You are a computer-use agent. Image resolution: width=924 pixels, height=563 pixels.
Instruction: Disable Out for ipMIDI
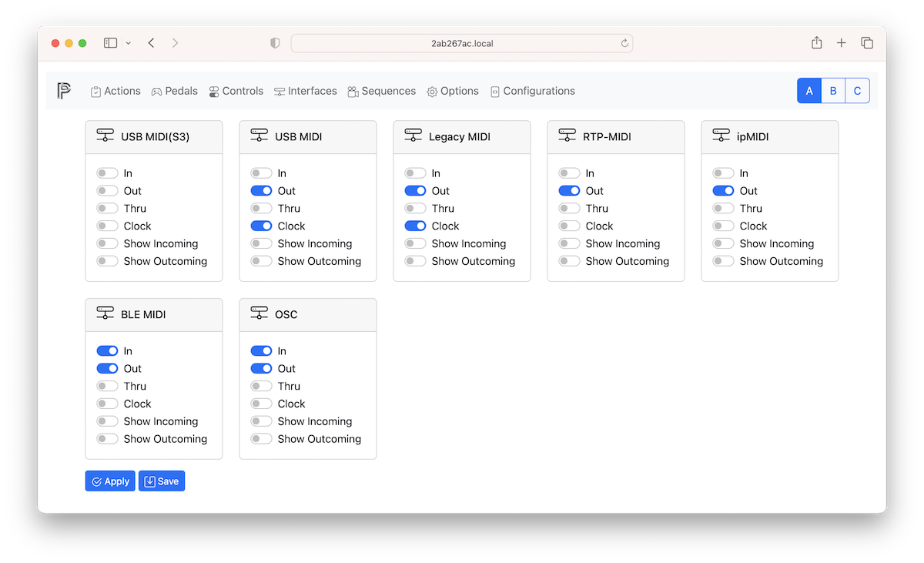723,191
